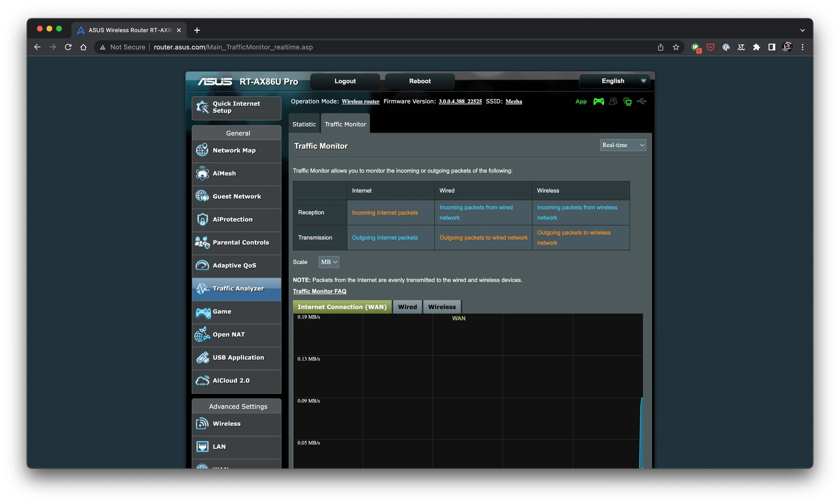Click the Adaptive QoS gauge icon
The width and height of the screenshot is (840, 504).
click(202, 265)
